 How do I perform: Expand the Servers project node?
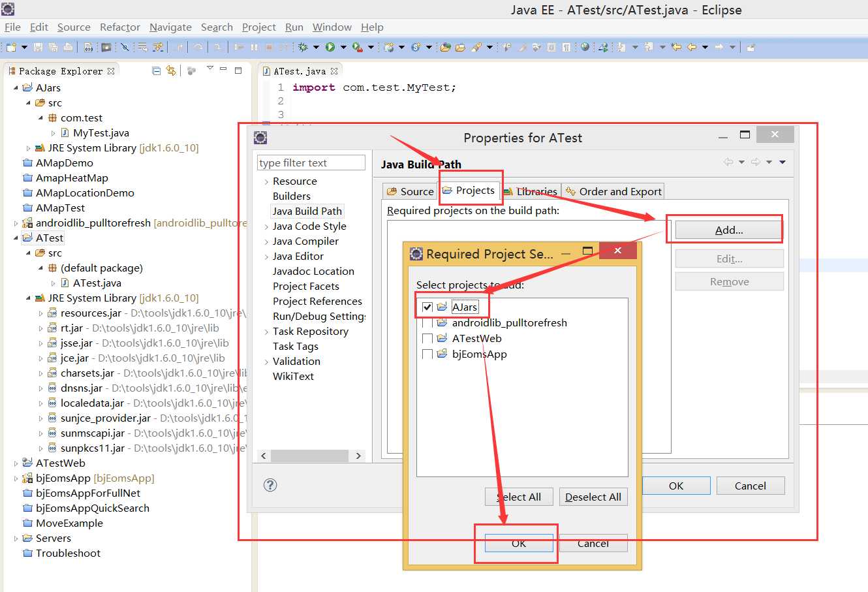[x=16, y=538]
